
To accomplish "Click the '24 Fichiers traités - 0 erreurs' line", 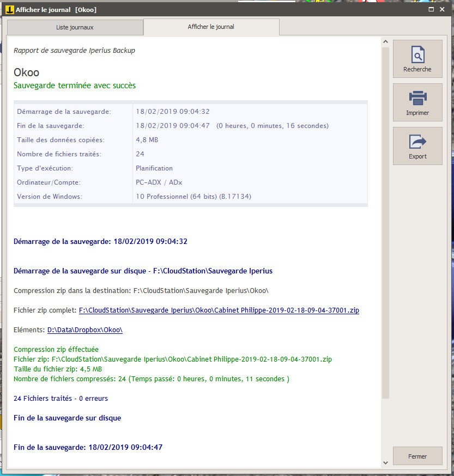I will (60, 398).
